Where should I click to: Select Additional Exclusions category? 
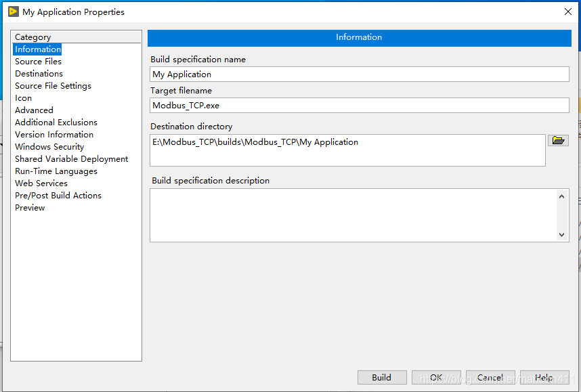point(56,123)
